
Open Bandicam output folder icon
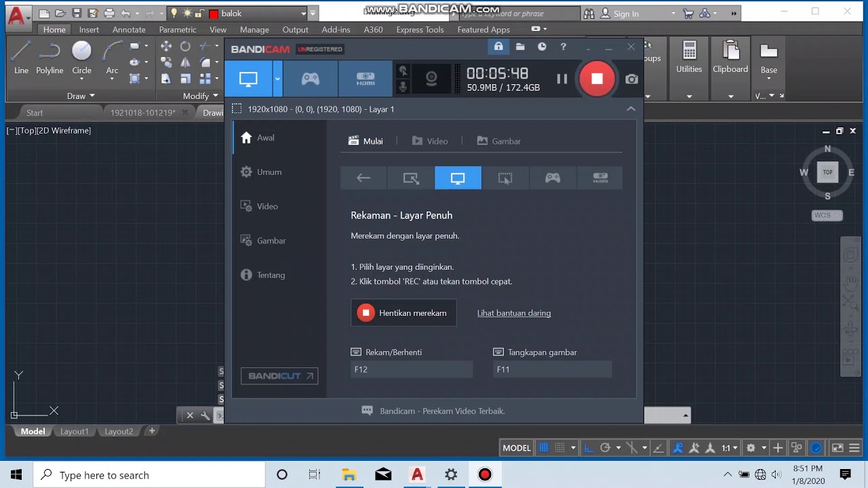(520, 47)
